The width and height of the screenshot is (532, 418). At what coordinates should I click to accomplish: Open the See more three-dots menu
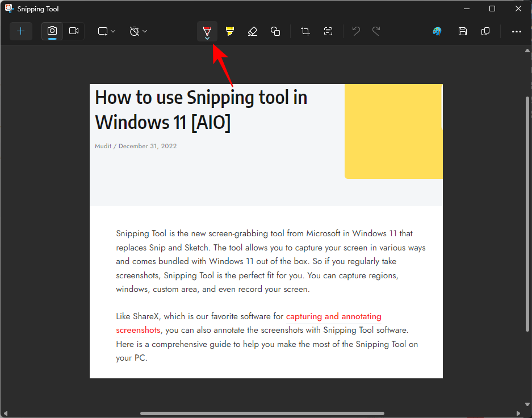[517, 32]
